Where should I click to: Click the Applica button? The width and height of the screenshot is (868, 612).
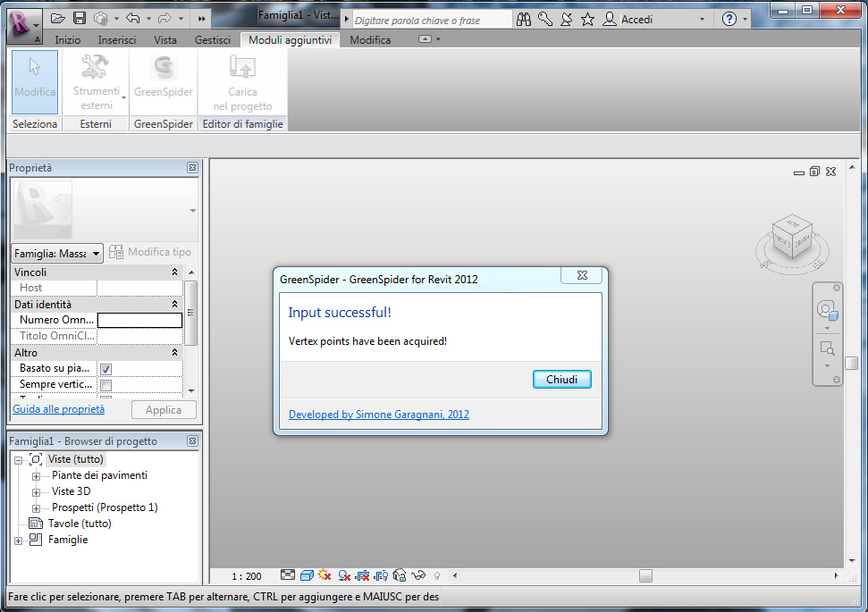pyautogui.click(x=164, y=410)
